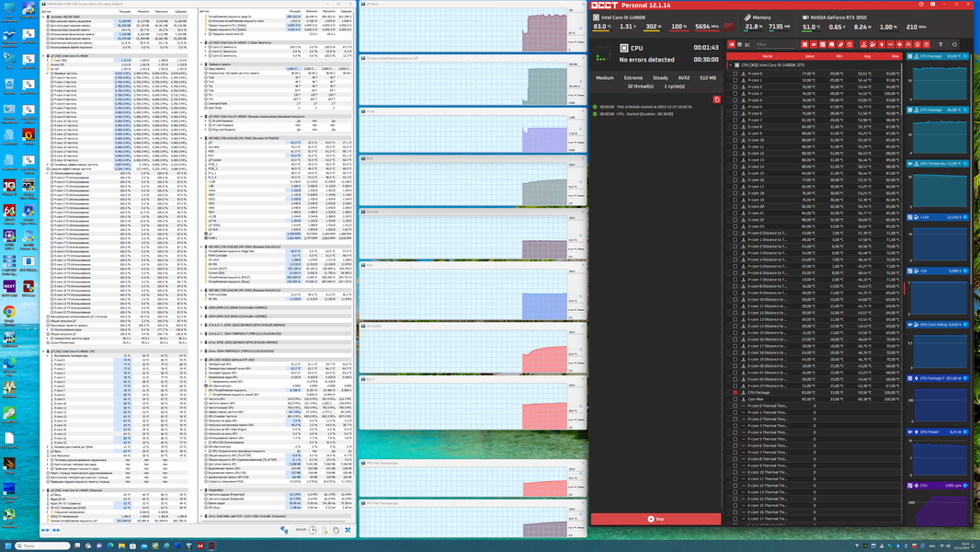Select the GPU Power graph header in OCCT
Image resolution: width=980 pixels, height=552 pixels.
pyautogui.click(x=938, y=431)
